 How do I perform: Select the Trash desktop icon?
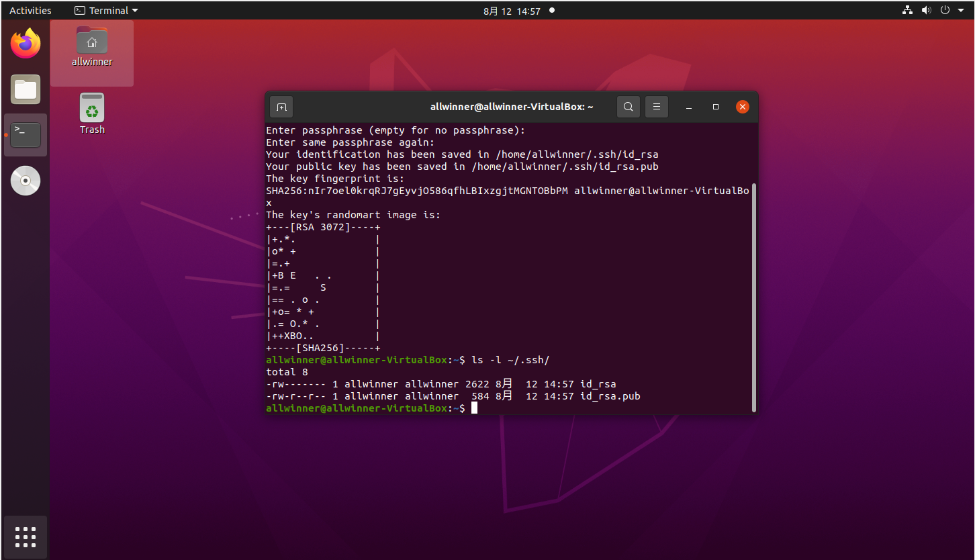(92, 109)
